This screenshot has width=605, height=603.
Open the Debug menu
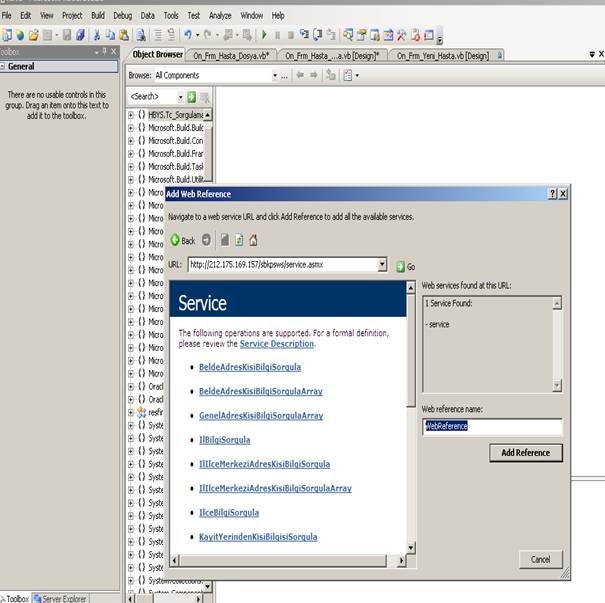pyautogui.click(x=123, y=16)
